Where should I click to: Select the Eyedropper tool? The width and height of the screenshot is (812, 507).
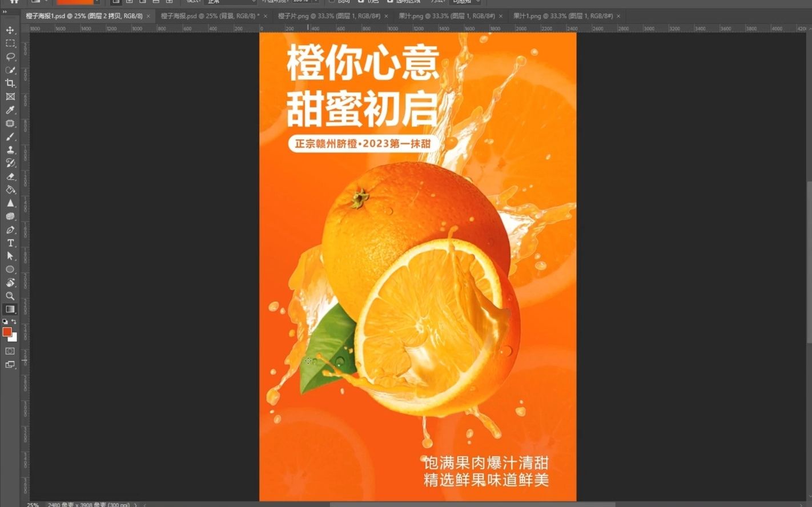pos(10,110)
